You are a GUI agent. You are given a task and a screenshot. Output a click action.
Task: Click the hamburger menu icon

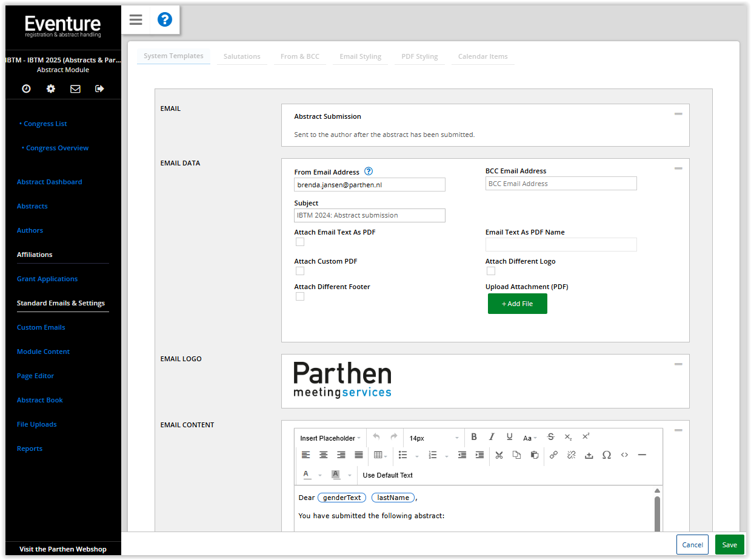(136, 20)
